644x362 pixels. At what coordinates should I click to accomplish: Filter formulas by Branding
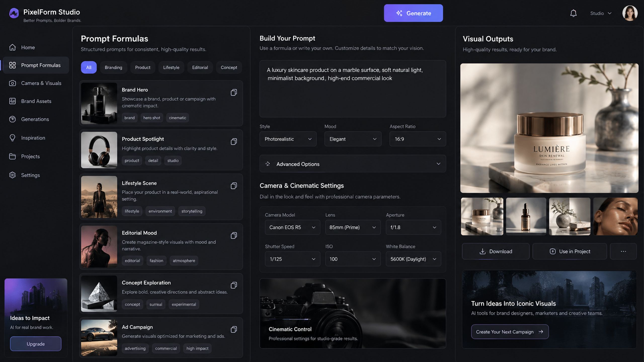(x=113, y=67)
